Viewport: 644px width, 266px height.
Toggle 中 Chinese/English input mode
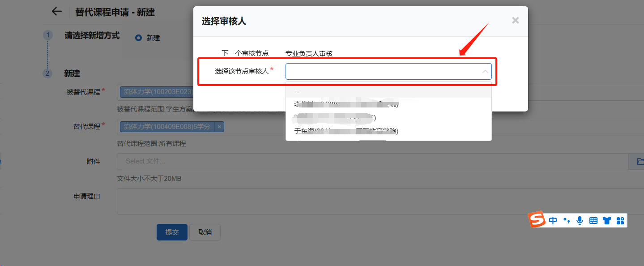(x=553, y=220)
